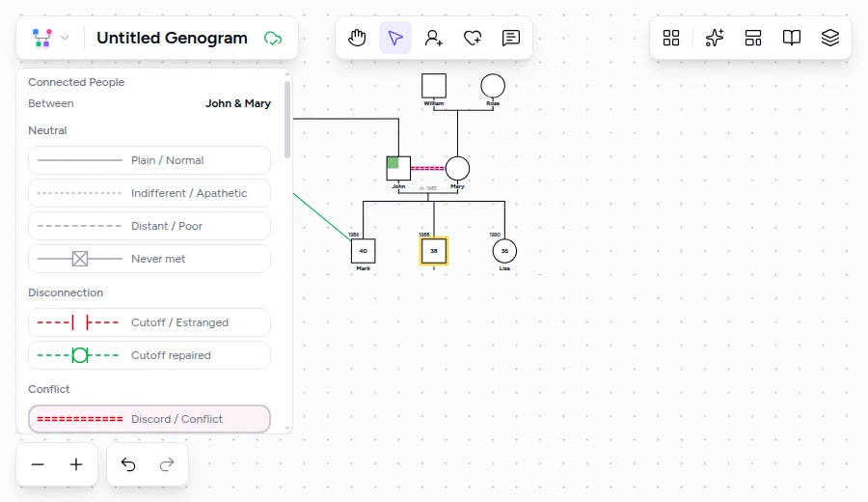The image size is (868, 502).
Task: Select Mary's circle node
Action: pos(457,168)
